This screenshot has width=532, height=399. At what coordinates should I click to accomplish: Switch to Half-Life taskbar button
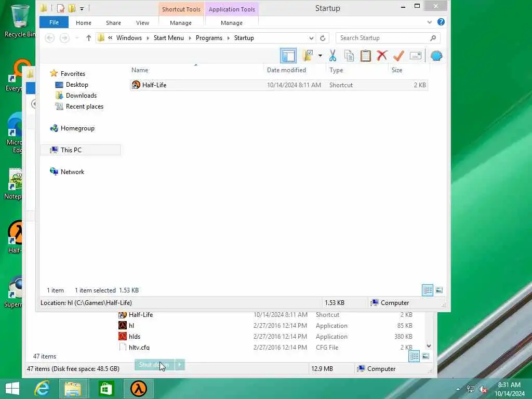point(138,389)
